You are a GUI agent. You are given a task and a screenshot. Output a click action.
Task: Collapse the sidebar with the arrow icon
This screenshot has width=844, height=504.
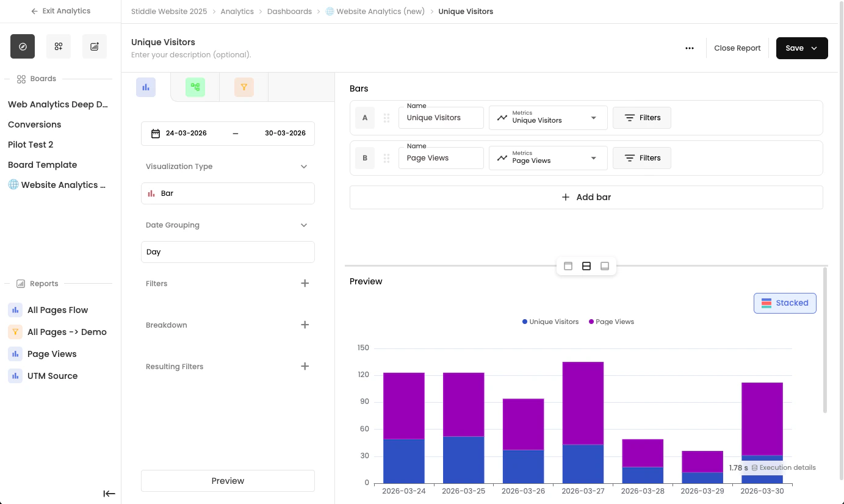109,494
